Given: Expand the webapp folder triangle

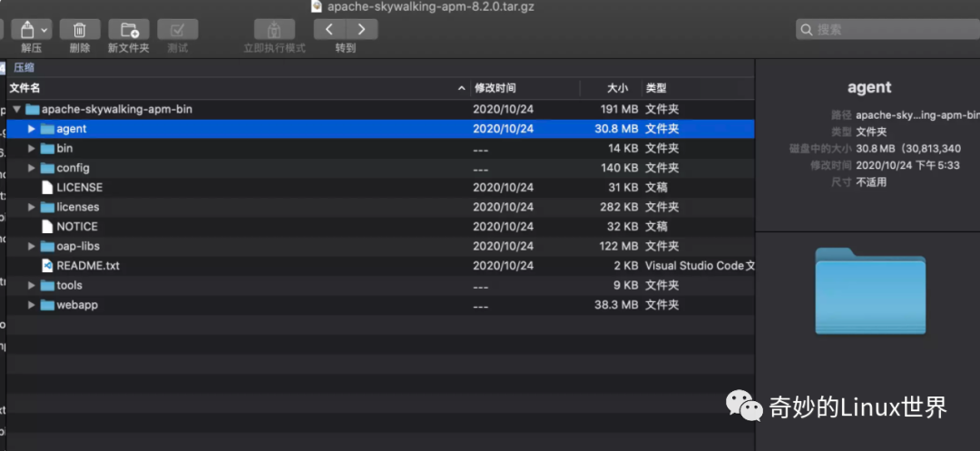Looking at the screenshot, I should click(31, 305).
